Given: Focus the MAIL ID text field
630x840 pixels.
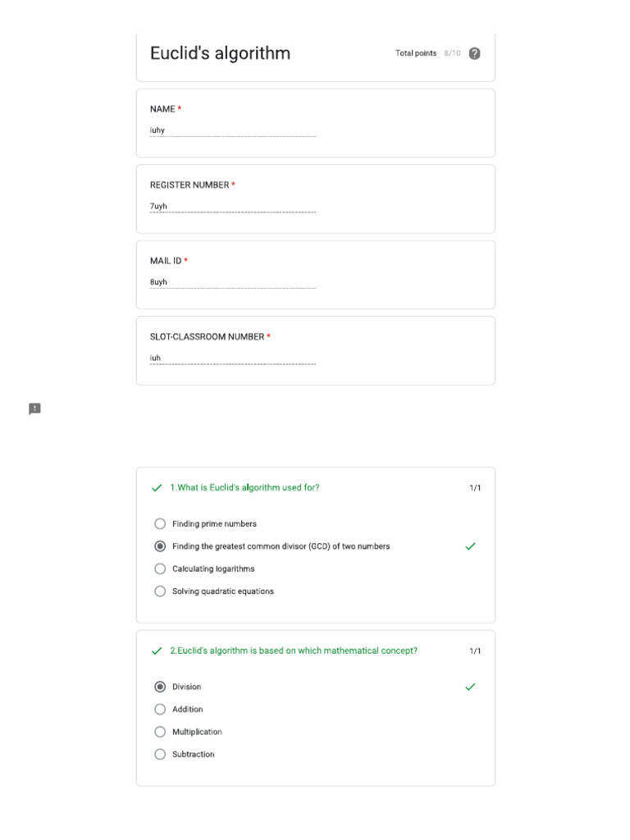Looking at the screenshot, I should tap(232, 282).
